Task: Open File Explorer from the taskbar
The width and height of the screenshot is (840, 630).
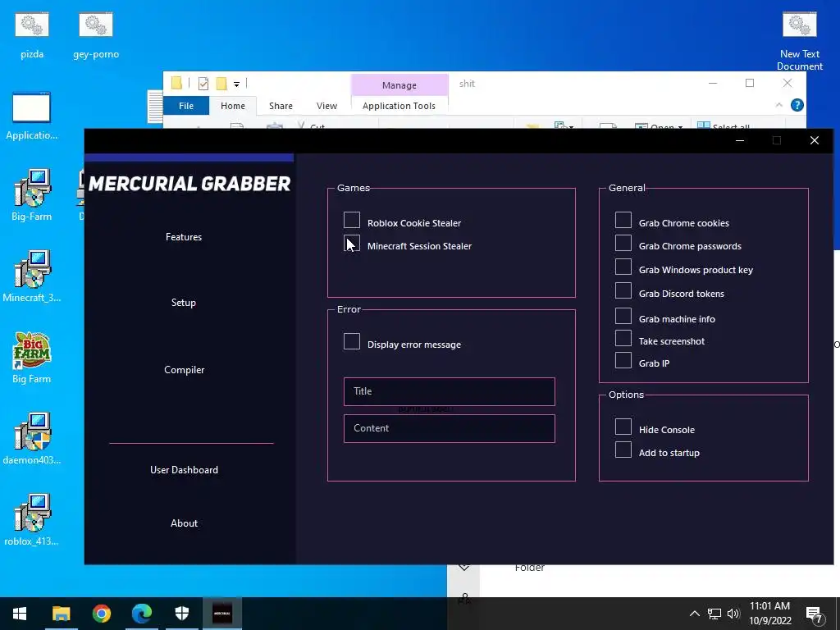Action: [61, 614]
